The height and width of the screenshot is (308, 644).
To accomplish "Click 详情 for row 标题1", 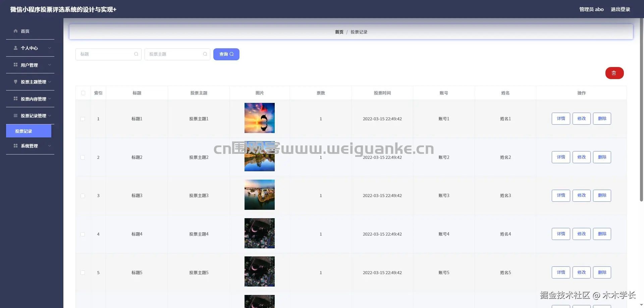I will pos(561,119).
